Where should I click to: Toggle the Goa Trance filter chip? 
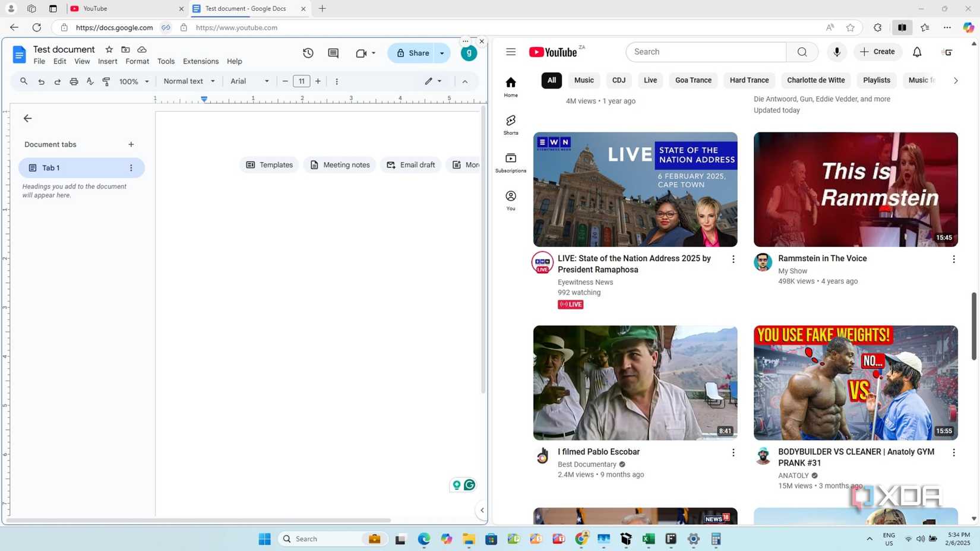coord(693,80)
